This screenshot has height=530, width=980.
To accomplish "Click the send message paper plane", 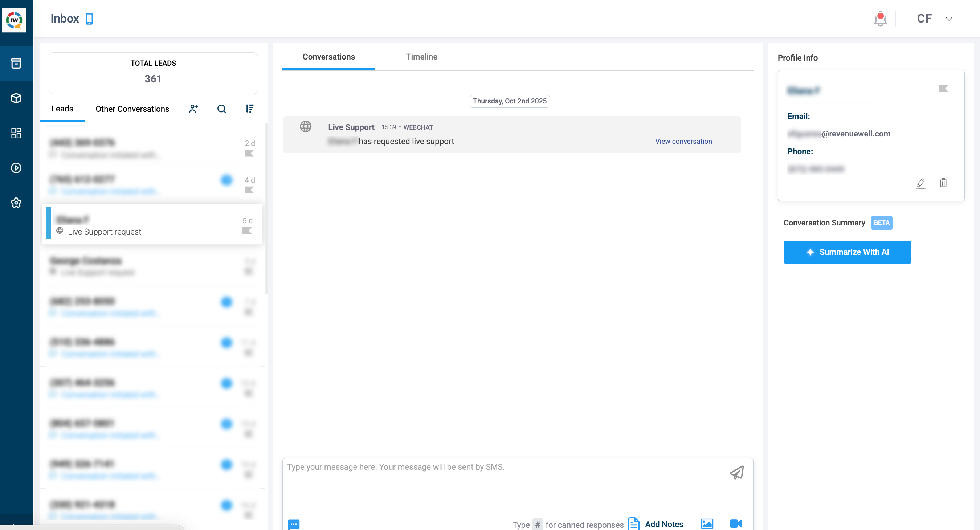I will [x=736, y=473].
